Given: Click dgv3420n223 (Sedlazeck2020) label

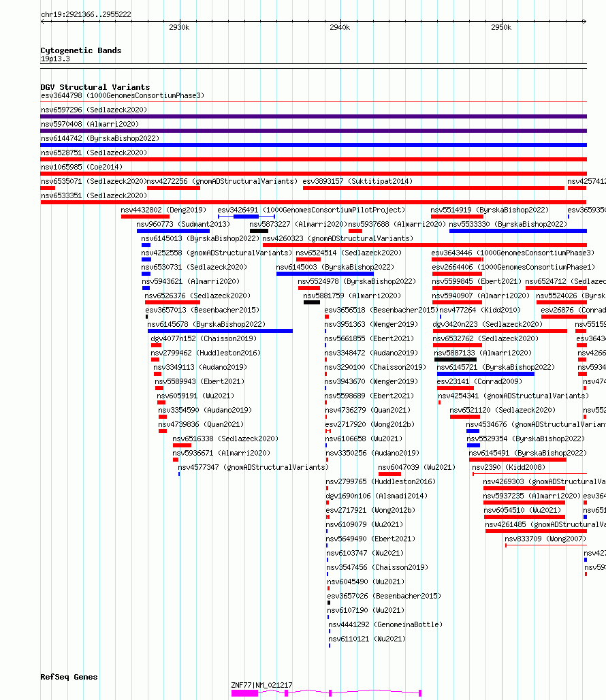Looking at the screenshot, I should [488, 324].
